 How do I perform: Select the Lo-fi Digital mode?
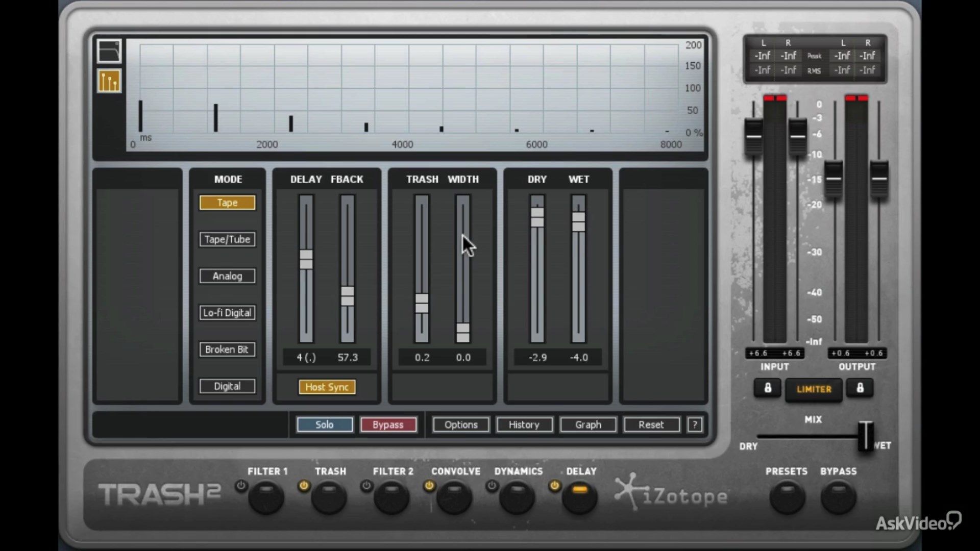[x=227, y=312]
